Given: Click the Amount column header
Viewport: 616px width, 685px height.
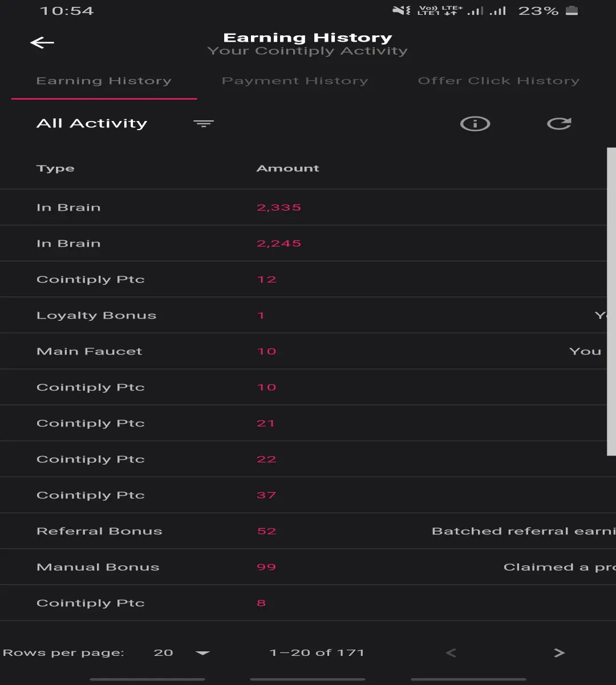Looking at the screenshot, I should pos(288,168).
